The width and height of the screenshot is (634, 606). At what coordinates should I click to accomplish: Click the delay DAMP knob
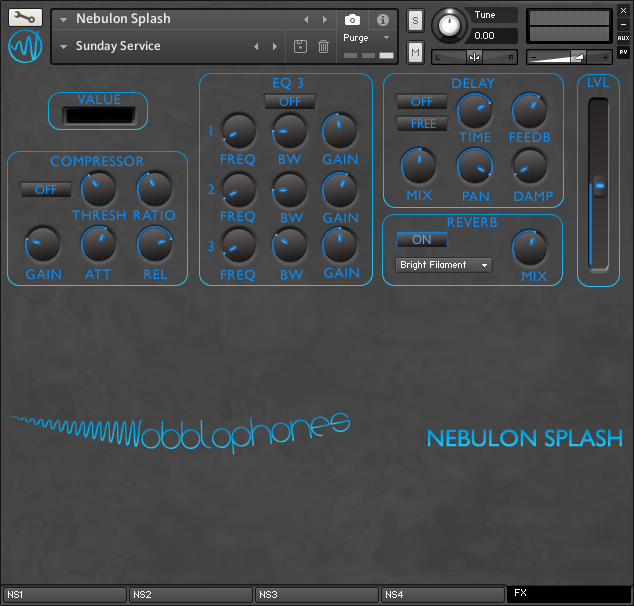tap(529, 166)
